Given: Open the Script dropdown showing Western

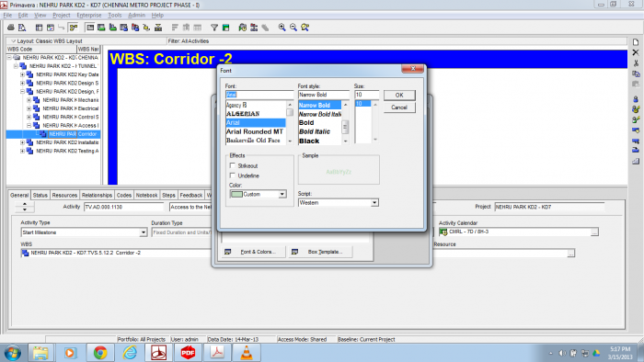Looking at the screenshot, I should click(x=374, y=203).
